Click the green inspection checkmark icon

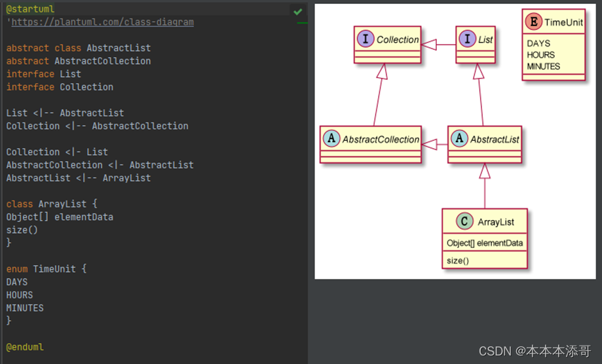coord(297,12)
